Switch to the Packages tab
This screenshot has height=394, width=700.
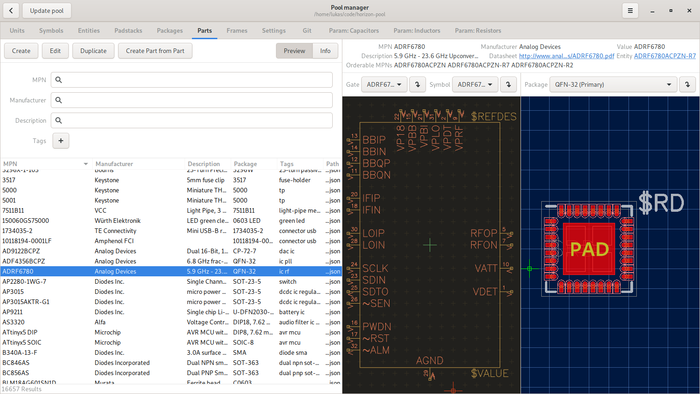pos(170,30)
